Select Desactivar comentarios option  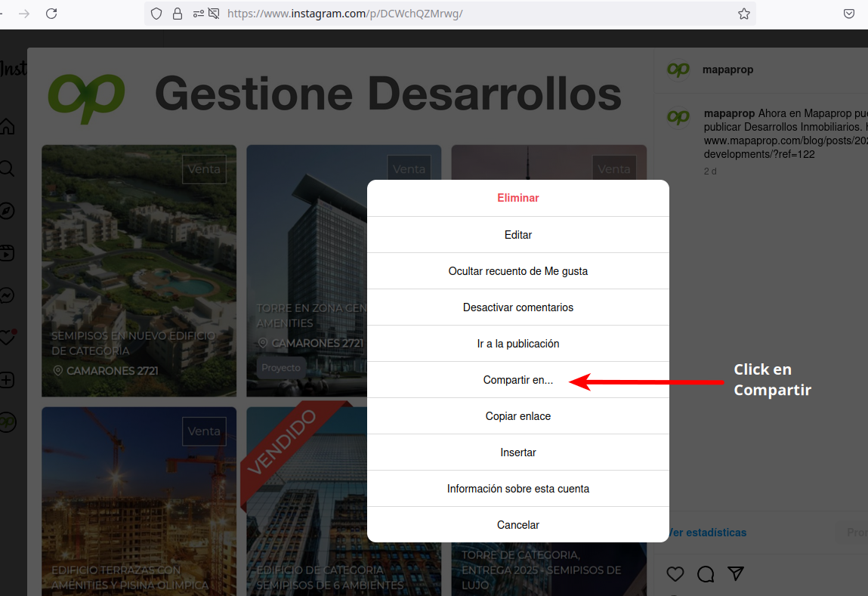tap(518, 307)
